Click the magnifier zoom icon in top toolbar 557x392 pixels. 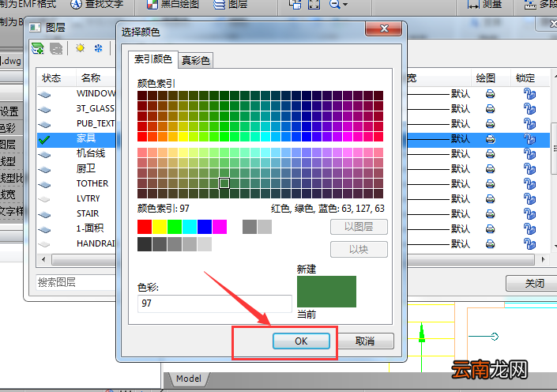334,4
